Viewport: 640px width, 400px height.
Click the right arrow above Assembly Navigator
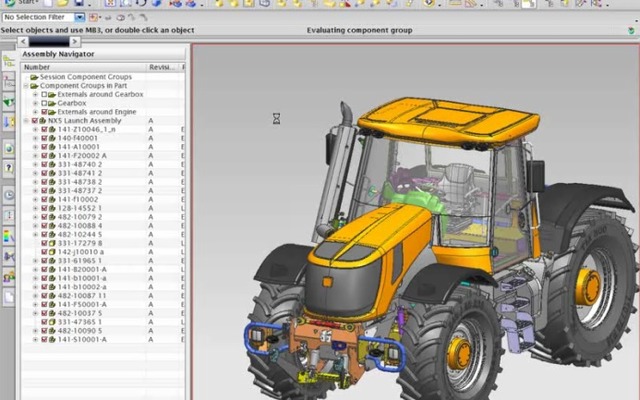(x=74, y=41)
